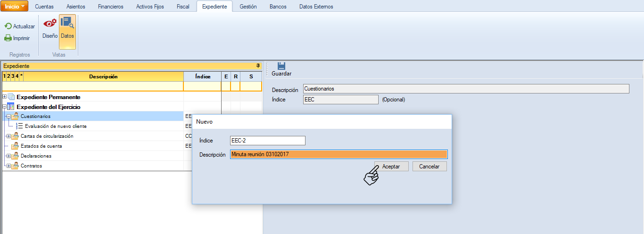Viewport: 644px width, 234px height.
Task: Pin the Expediente panel
Action: coord(258,66)
